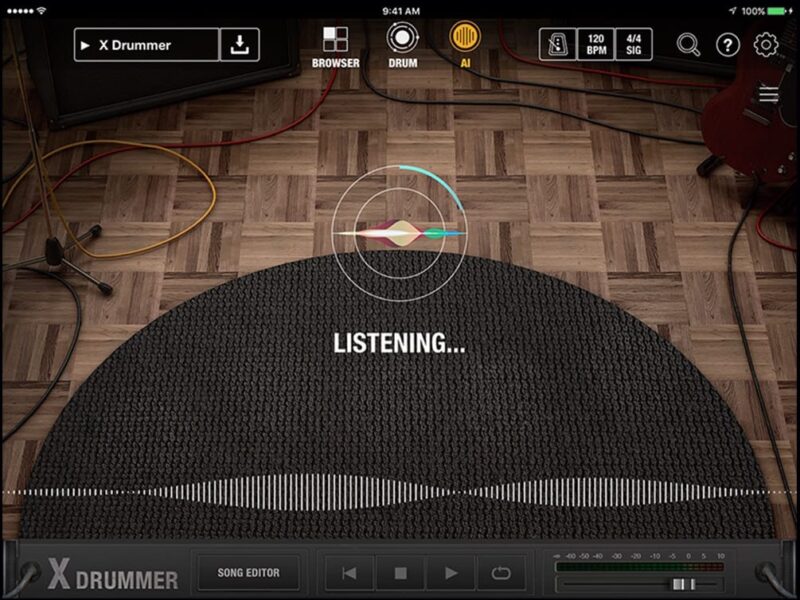Stop playback

(x=401, y=573)
